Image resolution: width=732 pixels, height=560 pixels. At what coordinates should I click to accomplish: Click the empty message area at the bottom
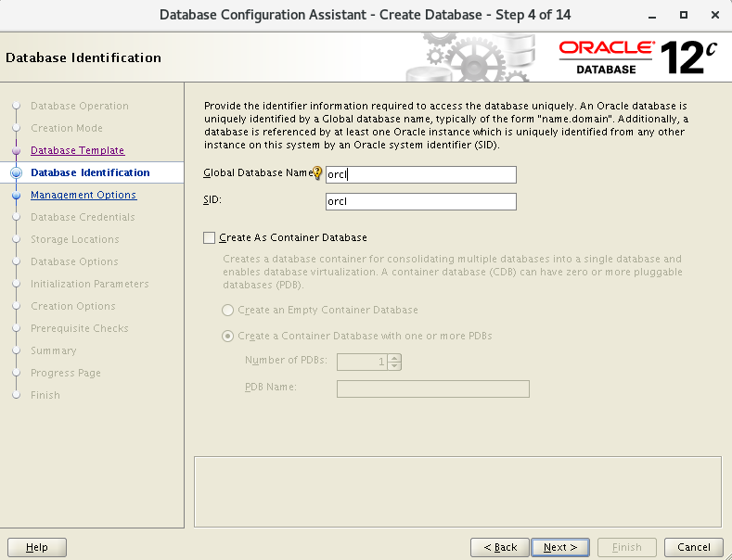click(458, 492)
